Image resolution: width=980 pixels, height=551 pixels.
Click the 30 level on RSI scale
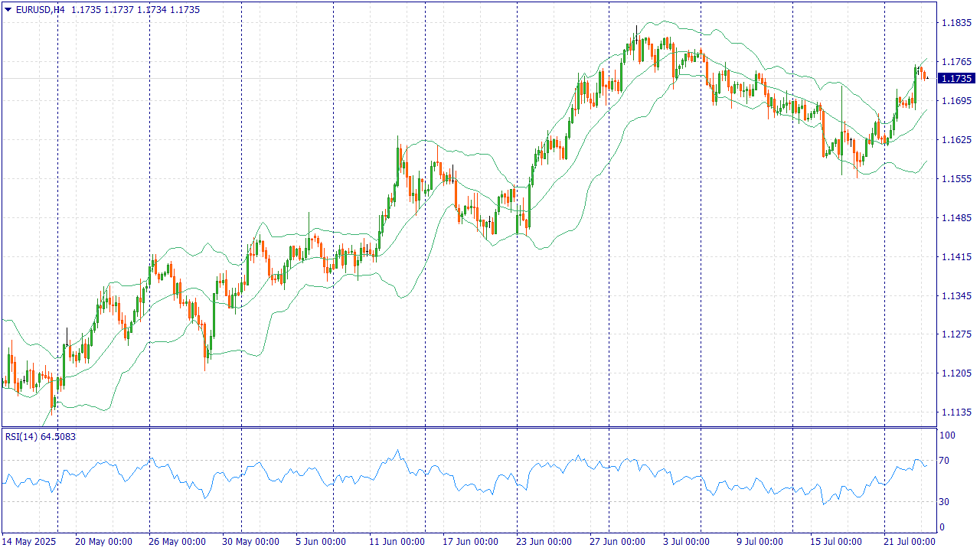click(946, 502)
